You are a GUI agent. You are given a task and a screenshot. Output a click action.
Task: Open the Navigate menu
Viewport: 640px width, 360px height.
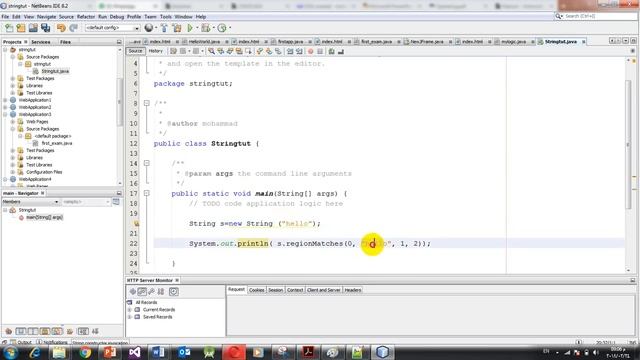pos(47,17)
